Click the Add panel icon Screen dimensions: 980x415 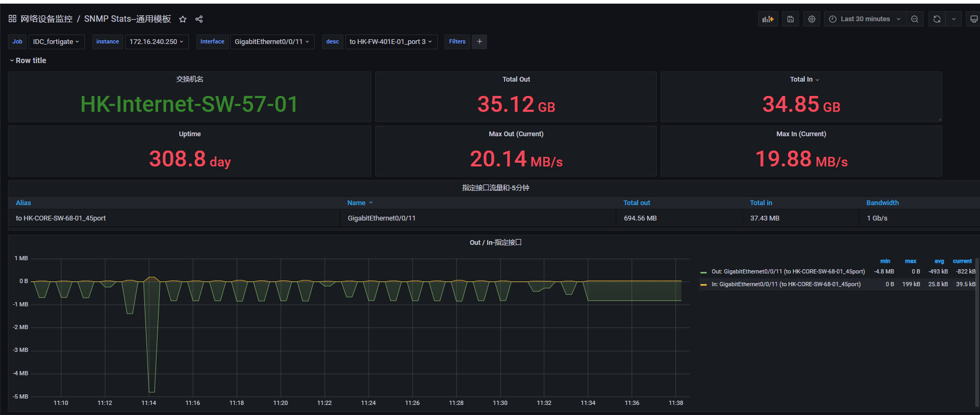(x=768, y=19)
